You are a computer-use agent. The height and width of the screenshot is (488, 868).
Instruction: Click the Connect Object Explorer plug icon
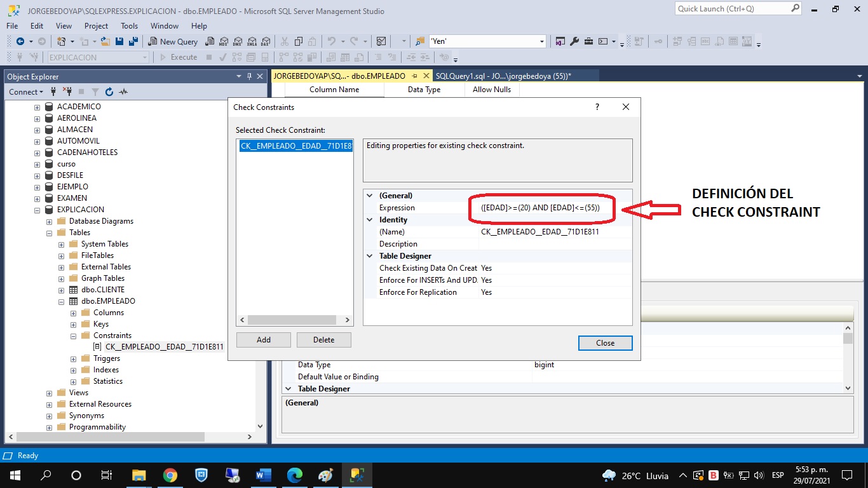(x=54, y=91)
